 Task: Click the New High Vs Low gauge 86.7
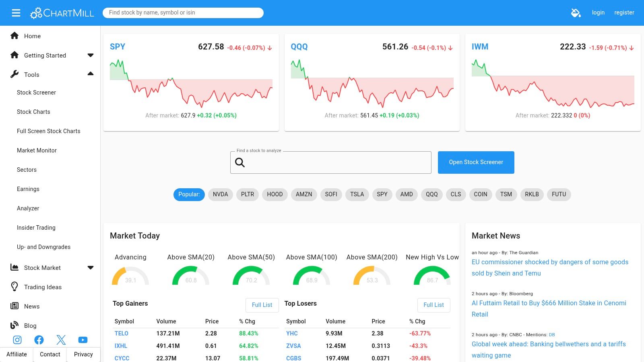(x=432, y=276)
